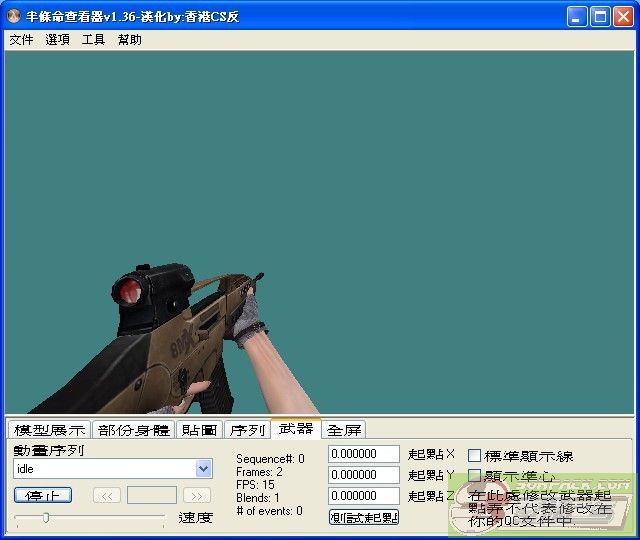The height and width of the screenshot is (540, 640).
Task: Click the 動畫序列 label
Action: click(x=49, y=450)
